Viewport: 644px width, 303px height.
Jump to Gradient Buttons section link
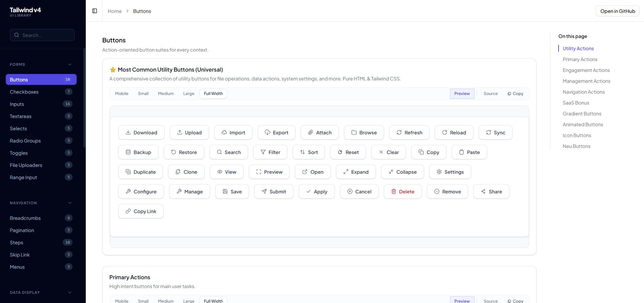pos(582,114)
